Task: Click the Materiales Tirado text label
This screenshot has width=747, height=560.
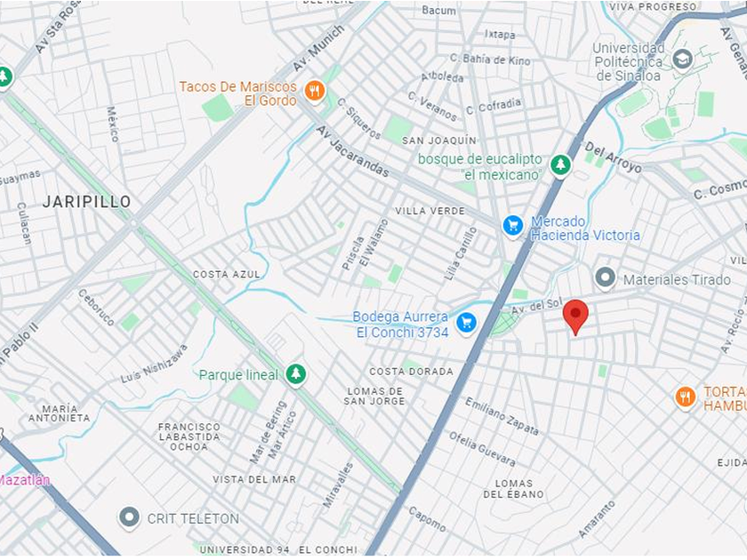Action: click(677, 279)
